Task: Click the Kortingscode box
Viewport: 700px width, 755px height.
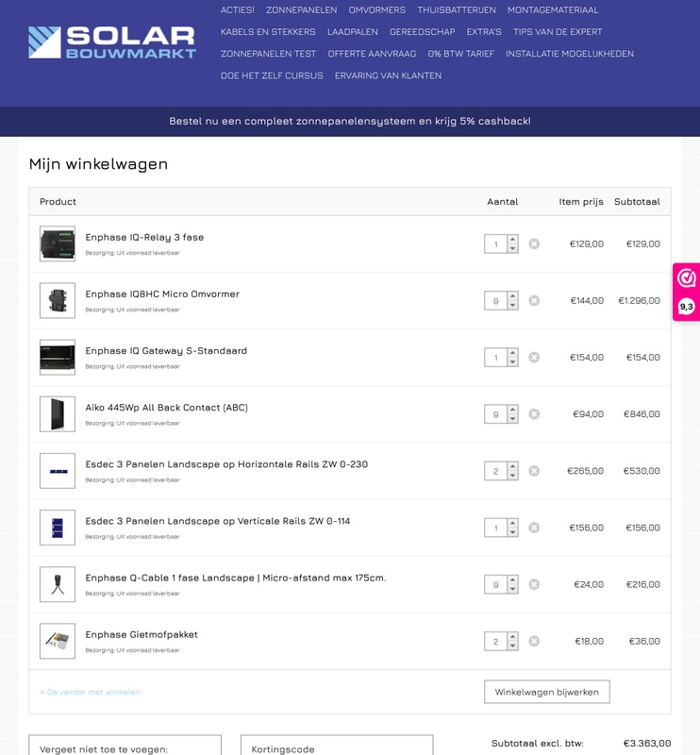Action: [x=337, y=745]
